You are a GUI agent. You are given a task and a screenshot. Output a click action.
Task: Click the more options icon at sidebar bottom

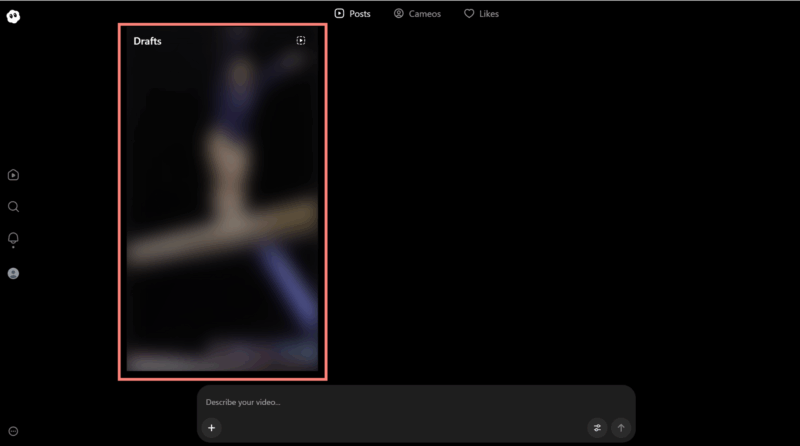tap(13, 431)
